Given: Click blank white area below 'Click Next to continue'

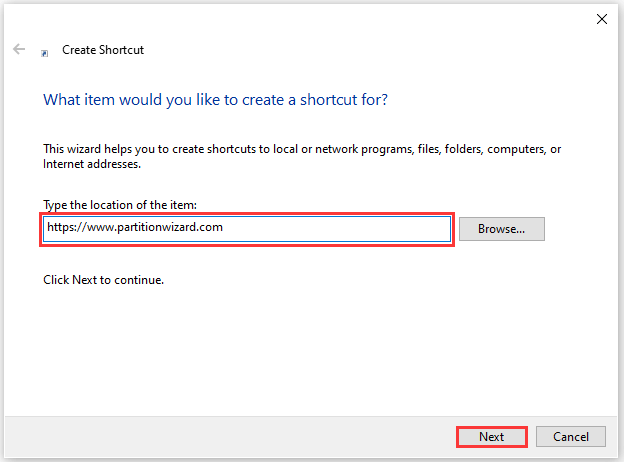Looking at the screenshot, I should tap(300, 350).
